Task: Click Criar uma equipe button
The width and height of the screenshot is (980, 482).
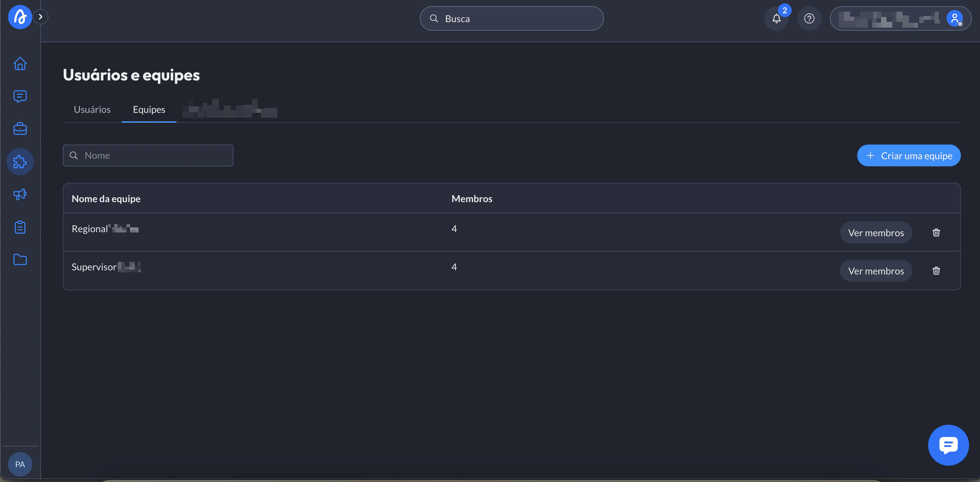Action: [908, 155]
